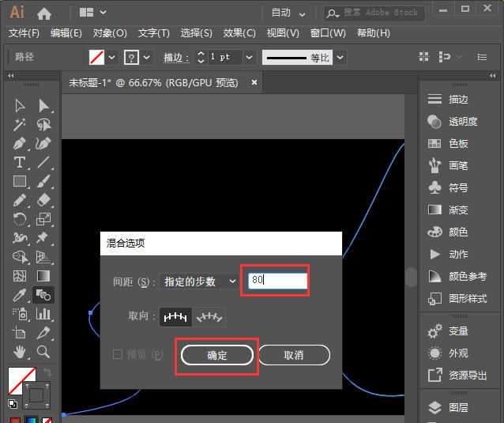Pick the Magic Wand tool

pyautogui.click(x=21, y=125)
